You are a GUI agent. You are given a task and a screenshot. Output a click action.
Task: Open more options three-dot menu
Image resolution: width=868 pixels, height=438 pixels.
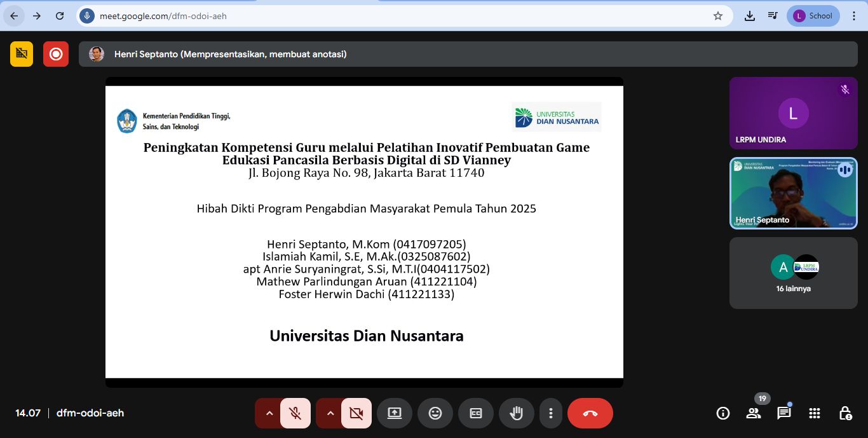(x=551, y=413)
